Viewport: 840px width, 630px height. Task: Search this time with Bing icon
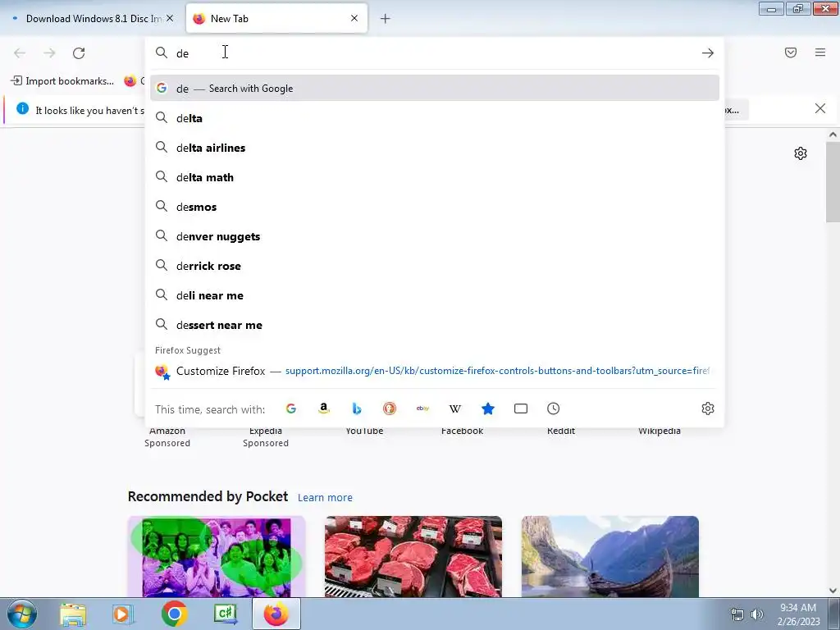(357, 409)
